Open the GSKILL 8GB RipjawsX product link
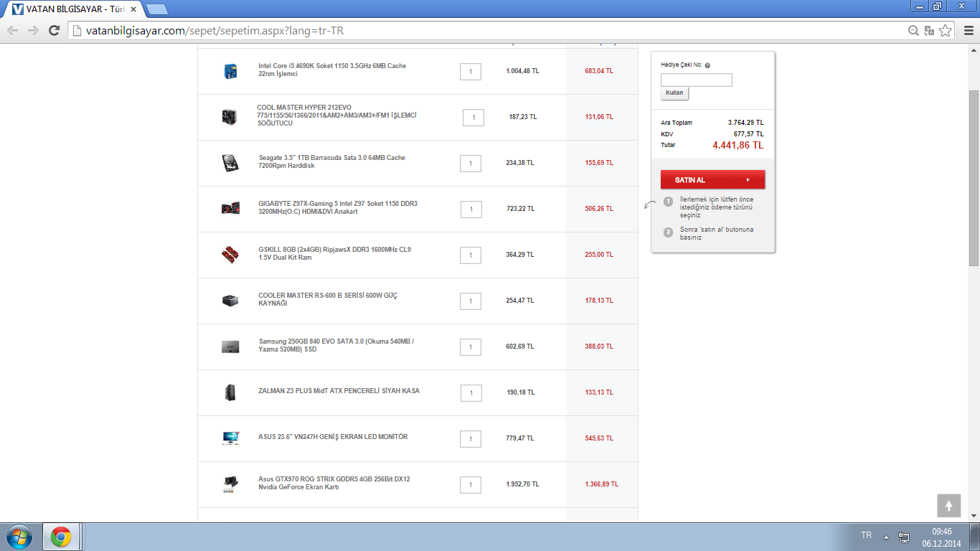The width and height of the screenshot is (980, 551). point(334,253)
